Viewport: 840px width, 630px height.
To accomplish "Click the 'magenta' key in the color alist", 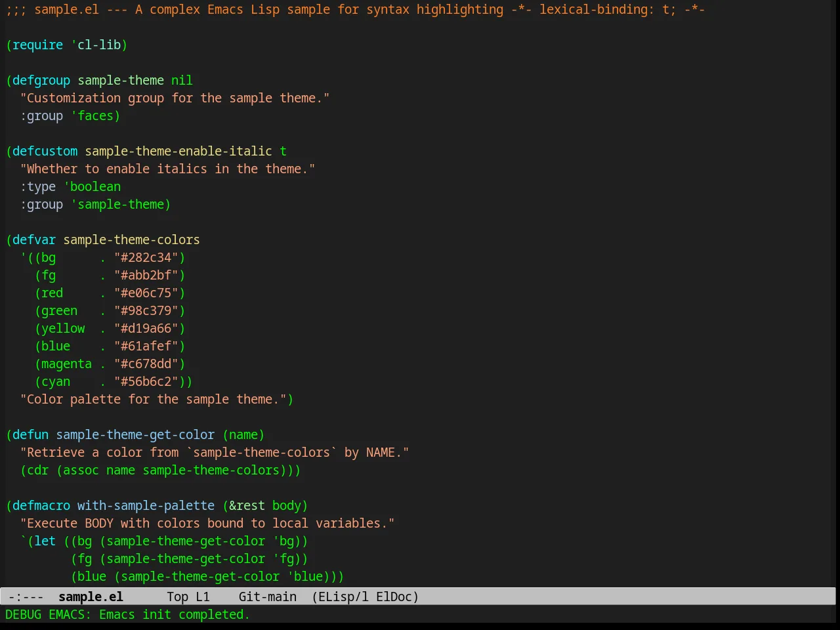I will pos(67,364).
